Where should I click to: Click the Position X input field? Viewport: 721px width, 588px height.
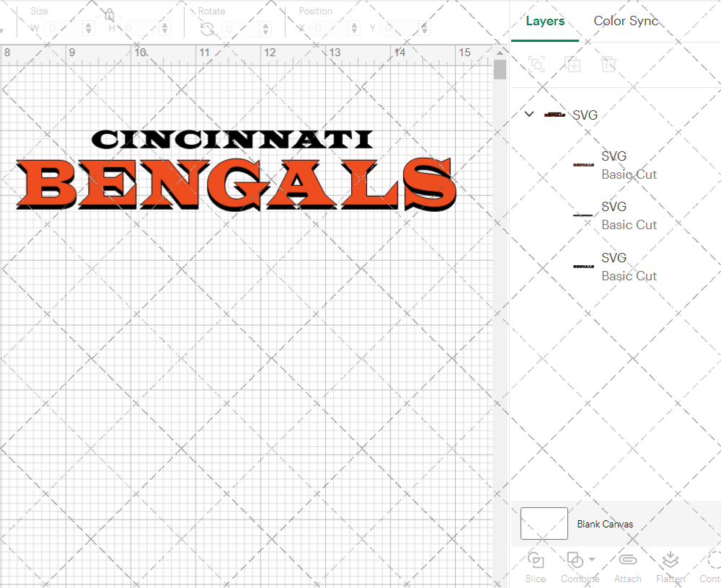[x=329, y=29]
